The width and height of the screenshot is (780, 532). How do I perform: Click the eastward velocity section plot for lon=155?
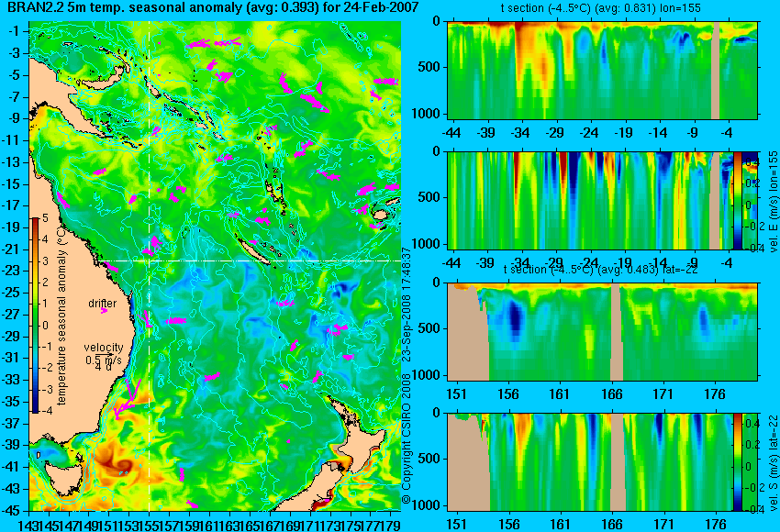pos(602,200)
